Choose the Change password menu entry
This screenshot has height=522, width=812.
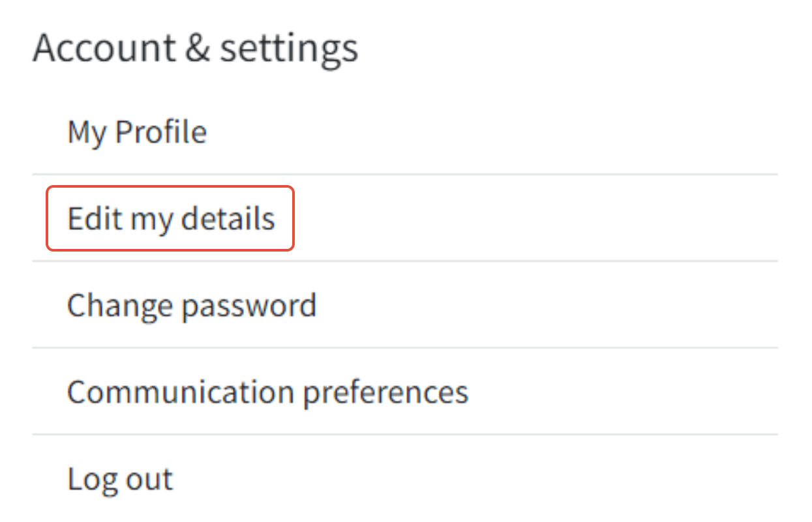[192, 305]
